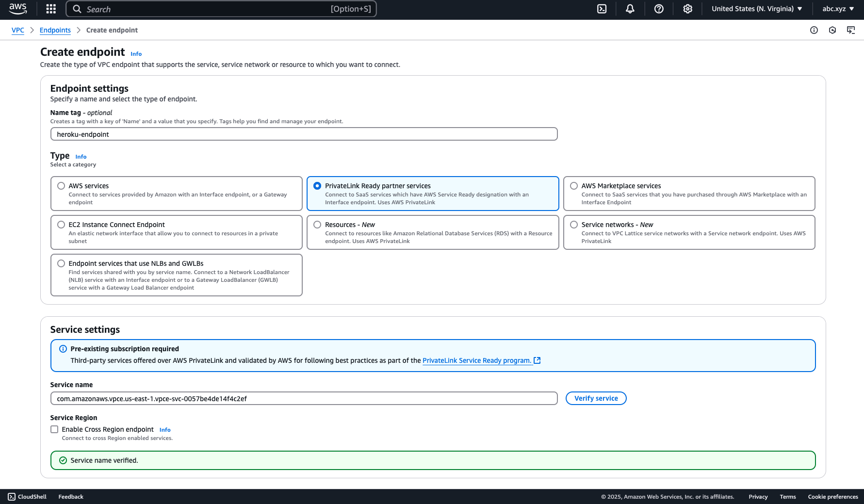This screenshot has width=864, height=504.
Task: Go to Endpoints breadcrumb
Action: pos(55,30)
